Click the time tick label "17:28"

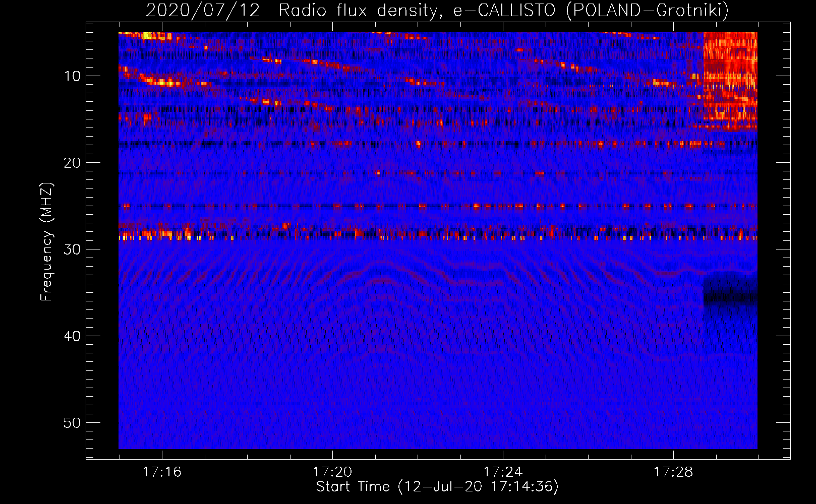click(x=673, y=472)
